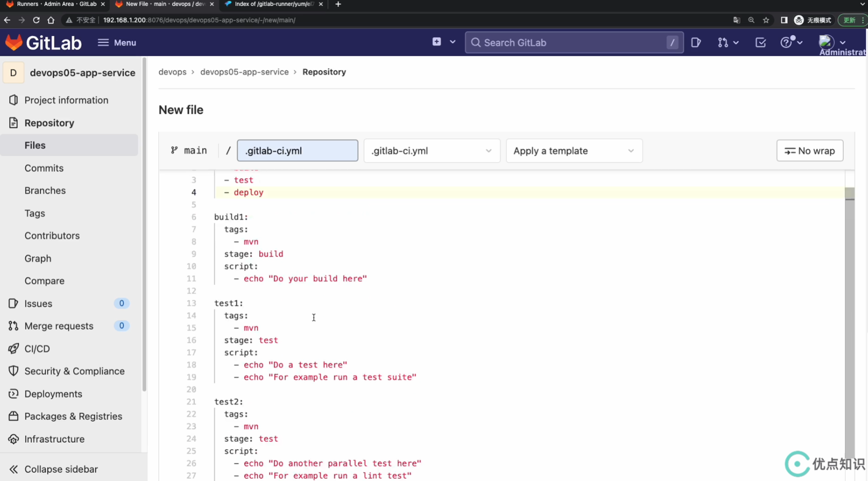This screenshot has height=481, width=868.
Task: Open the Help question mark icon
Action: point(786,43)
